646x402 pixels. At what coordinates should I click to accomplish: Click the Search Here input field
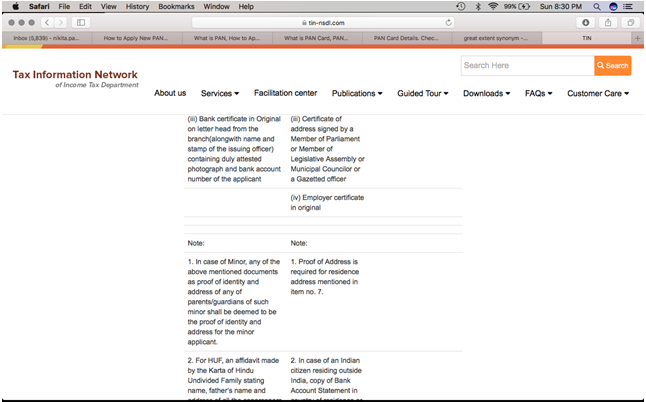click(x=527, y=65)
